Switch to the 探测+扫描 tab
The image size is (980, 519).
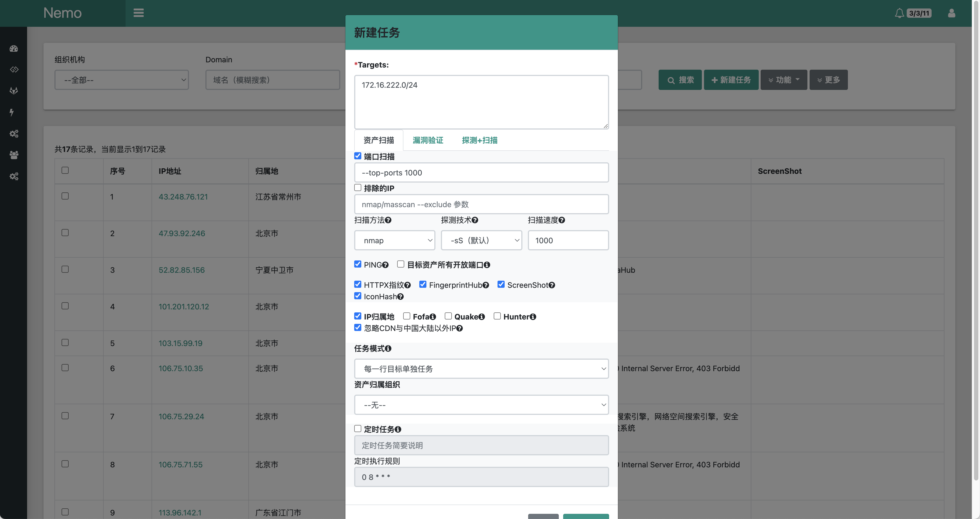point(479,140)
